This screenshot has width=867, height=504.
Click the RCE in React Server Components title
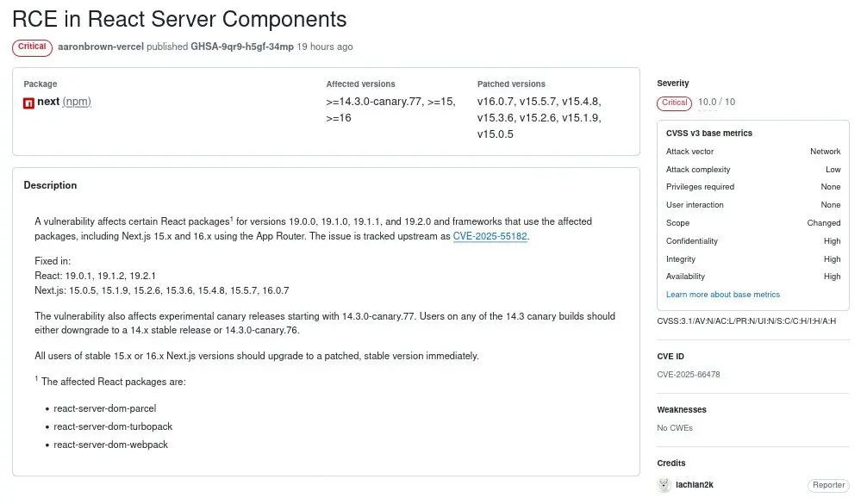click(x=179, y=19)
